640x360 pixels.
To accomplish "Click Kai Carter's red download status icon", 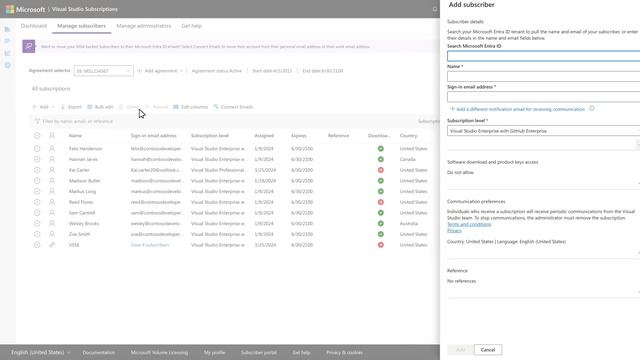I will pos(380,170).
